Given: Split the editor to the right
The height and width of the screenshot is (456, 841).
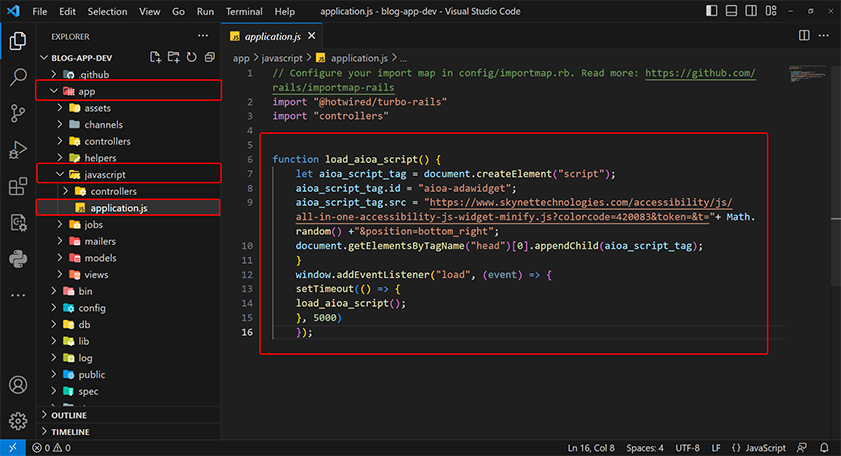Looking at the screenshot, I should coord(804,36).
